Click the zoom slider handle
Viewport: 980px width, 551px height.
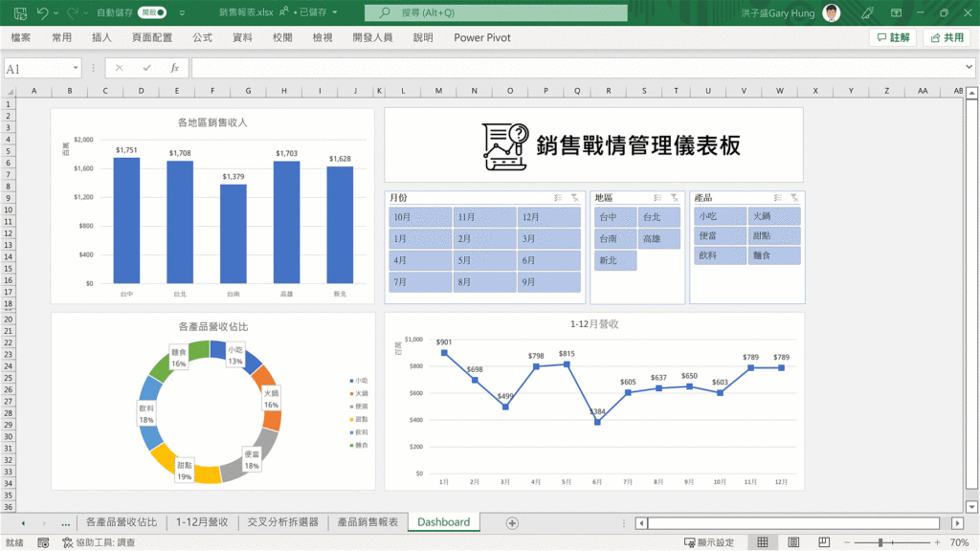[880, 543]
